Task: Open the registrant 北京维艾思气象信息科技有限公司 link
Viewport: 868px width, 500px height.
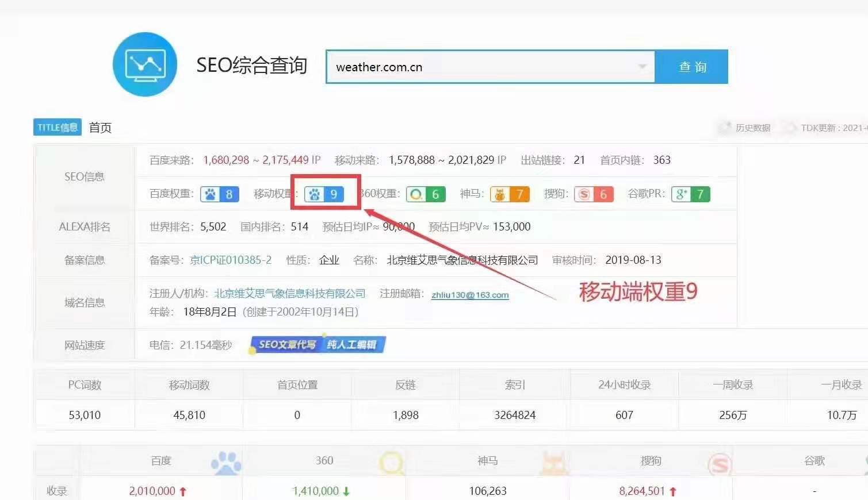Action: [290, 294]
